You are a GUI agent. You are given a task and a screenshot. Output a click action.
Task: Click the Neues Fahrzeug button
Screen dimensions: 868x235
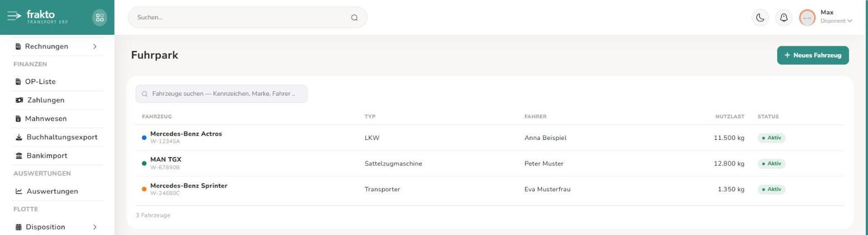pos(813,55)
